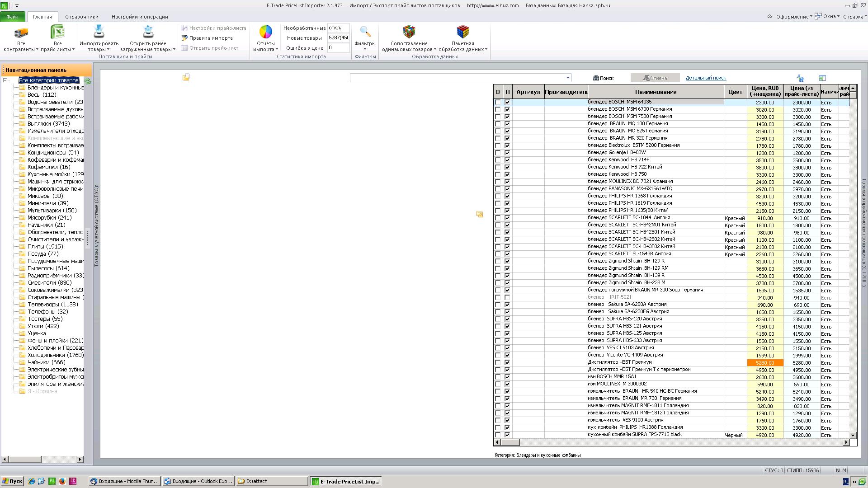Viewport: 868px width, 488px height.
Task: Click Сопоставление одинаковых товаров cube icon
Action: click(x=409, y=32)
